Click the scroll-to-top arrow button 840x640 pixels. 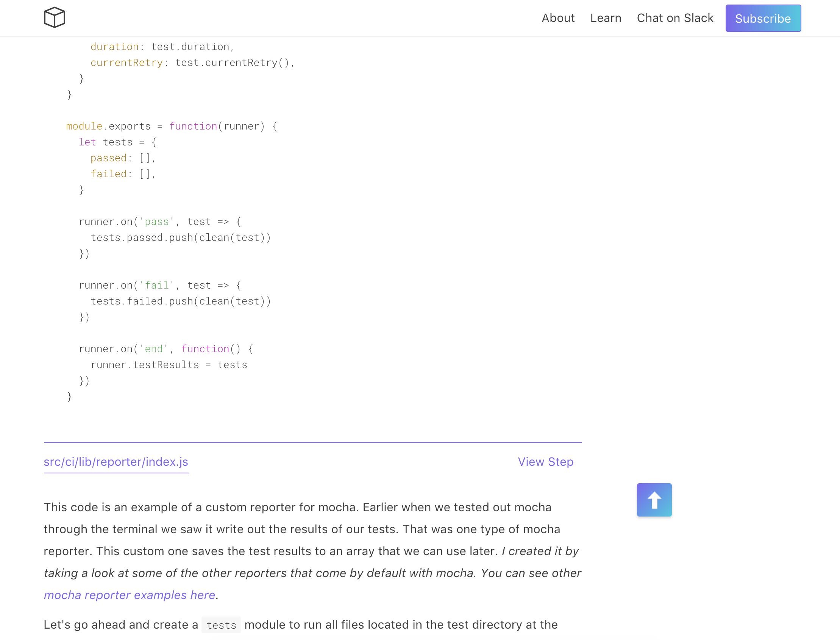click(654, 500)
